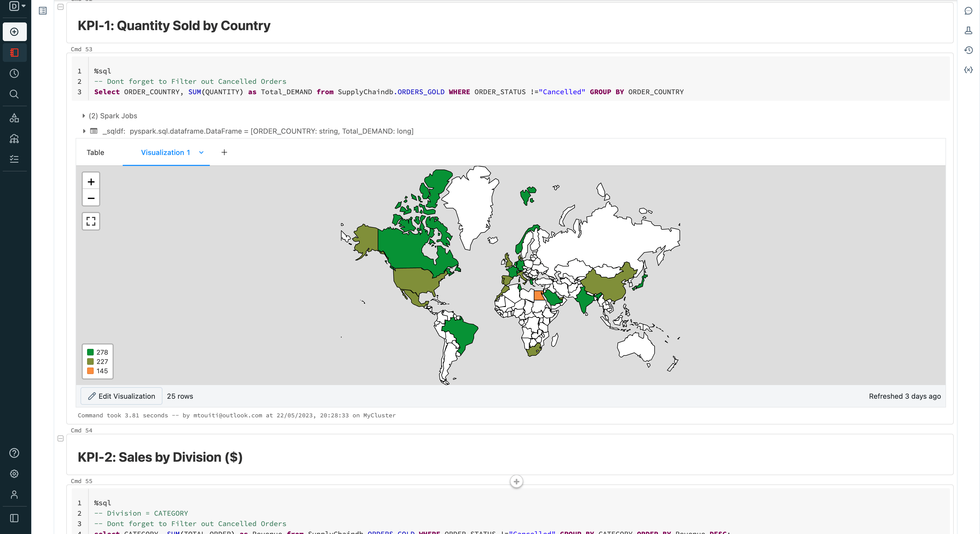Open the notebook revision history

968,50
